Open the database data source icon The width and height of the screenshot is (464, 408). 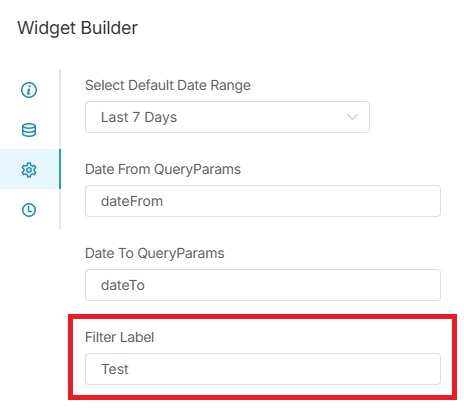(x=29, y=130)
